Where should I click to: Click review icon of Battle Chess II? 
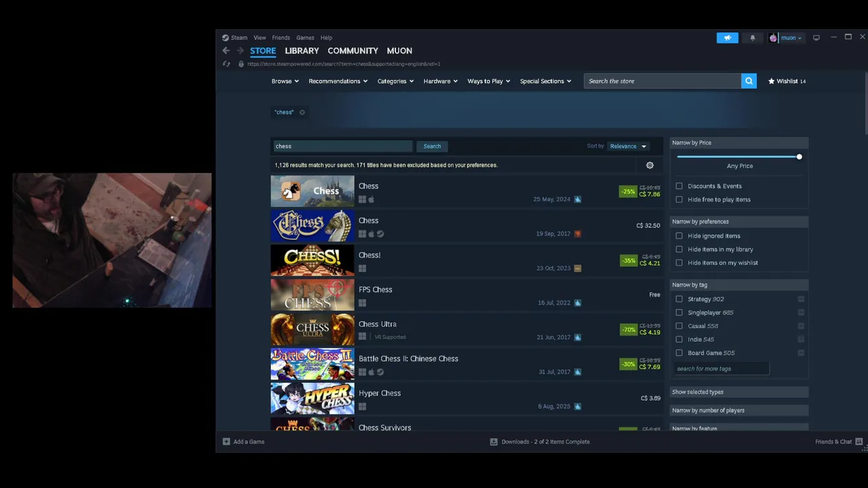click(577, 372)
